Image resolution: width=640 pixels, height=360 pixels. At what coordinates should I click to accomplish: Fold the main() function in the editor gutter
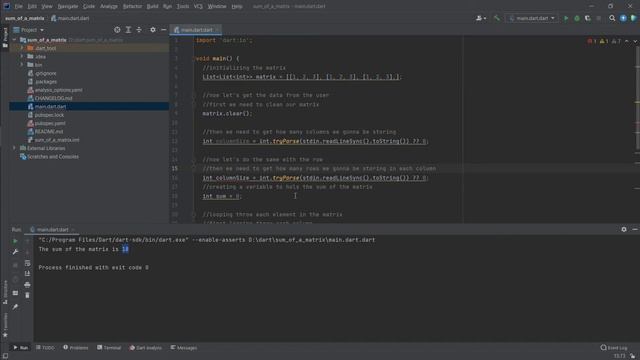[x=193, y=58]
